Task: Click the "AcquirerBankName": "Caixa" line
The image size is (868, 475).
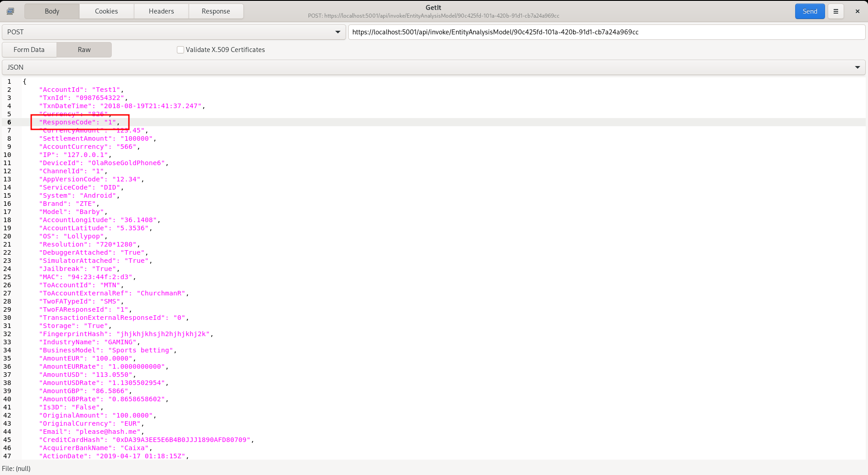Action: [x=95, y=448]
